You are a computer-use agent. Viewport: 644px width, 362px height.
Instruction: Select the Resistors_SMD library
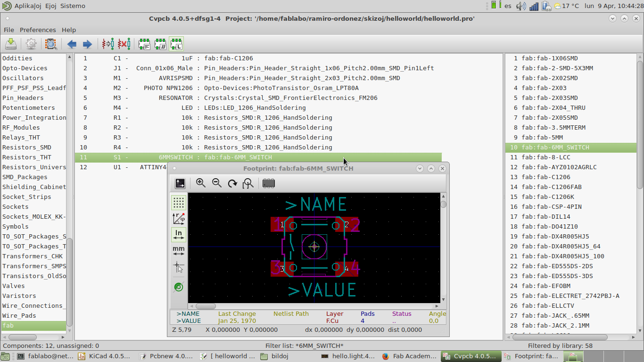[x=34, y=147]
